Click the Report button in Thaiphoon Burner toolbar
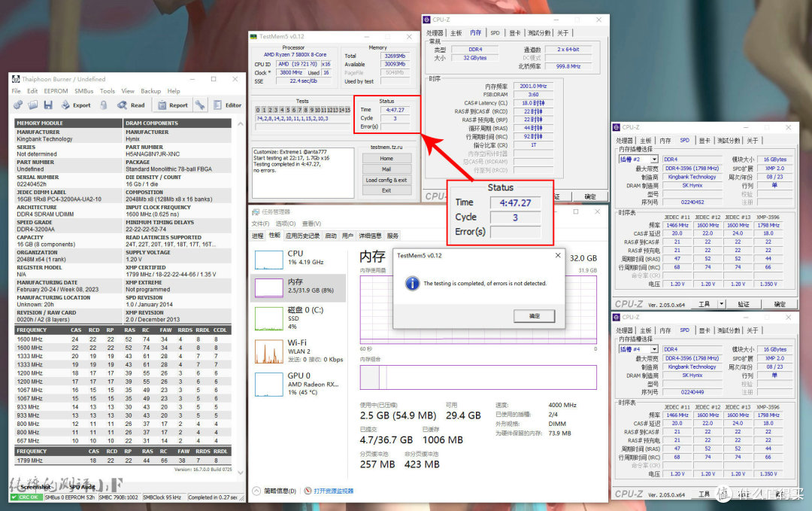 coord(173,105)
